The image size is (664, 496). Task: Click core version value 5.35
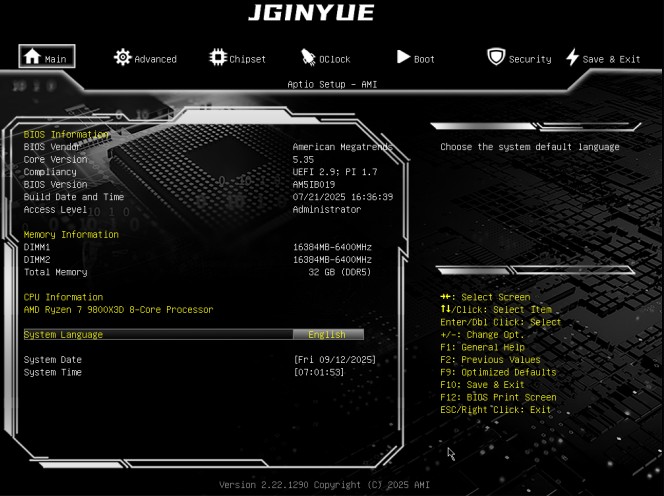[x=303, y=160]
